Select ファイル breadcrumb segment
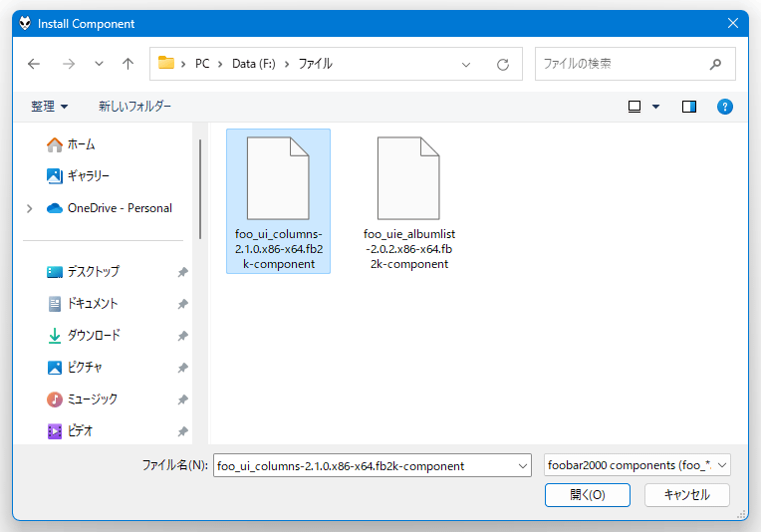761x532 pixels. tap(316, 64)
